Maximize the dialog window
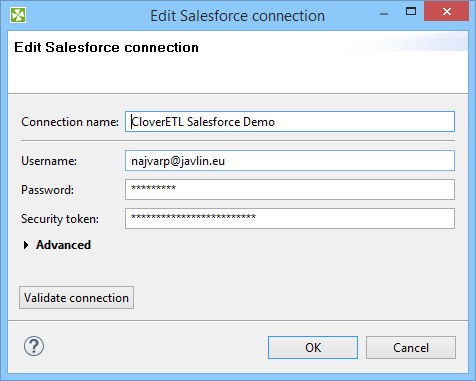The image size is (476, 381). (411, 12)
